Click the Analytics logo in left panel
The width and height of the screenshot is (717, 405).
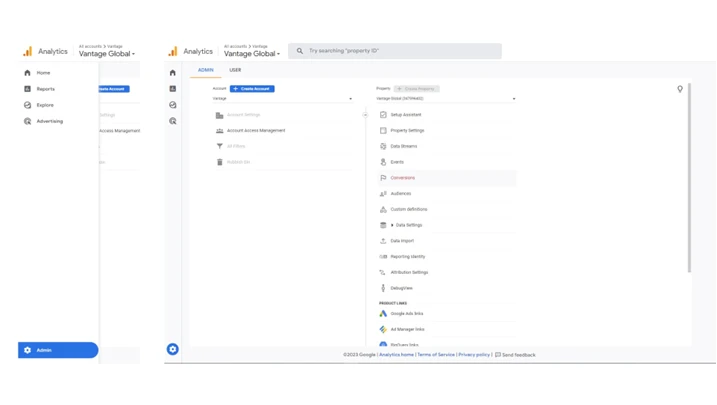pos(28,51)
